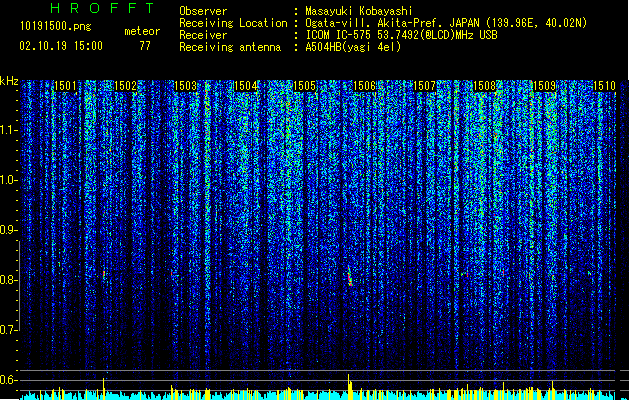Click the Observer label

[x=203, y=11]
